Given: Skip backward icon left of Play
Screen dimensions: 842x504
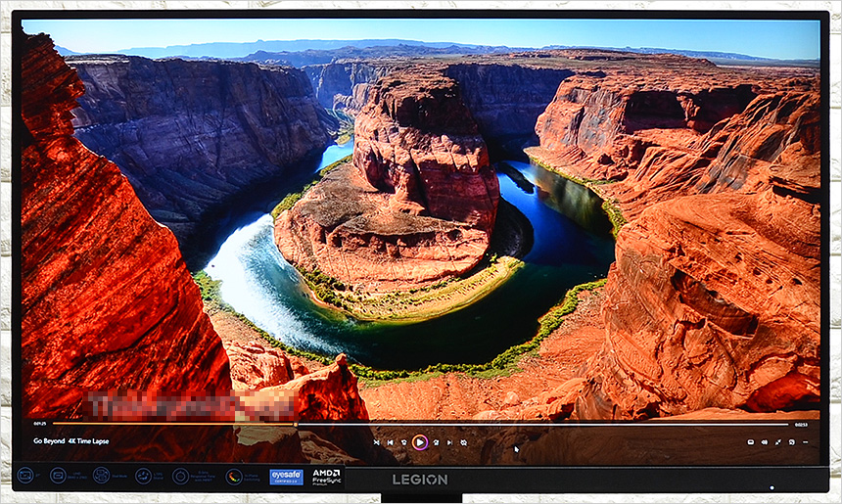Looking at the screenshot, I should pyautogui.click(x=404, y=442).
